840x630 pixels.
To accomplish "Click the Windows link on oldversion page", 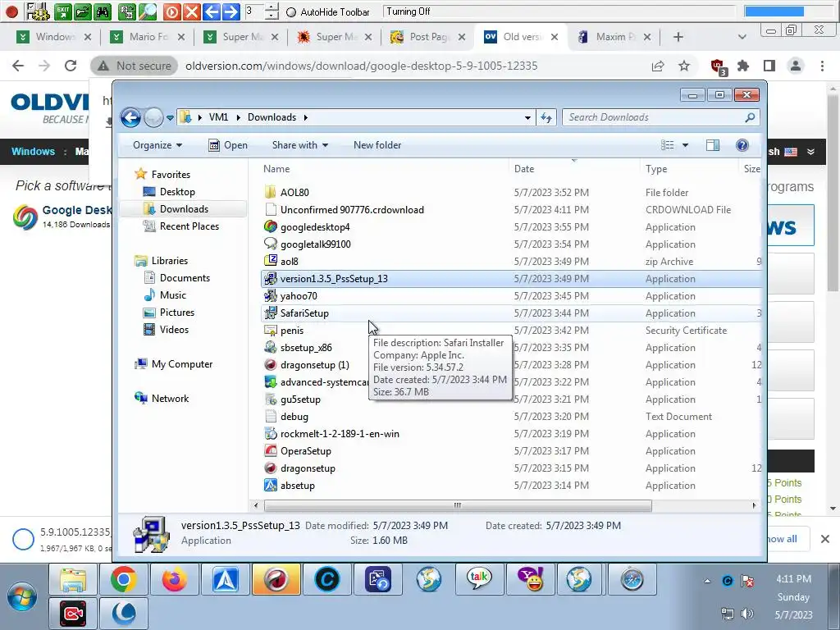I will point(33,152).
